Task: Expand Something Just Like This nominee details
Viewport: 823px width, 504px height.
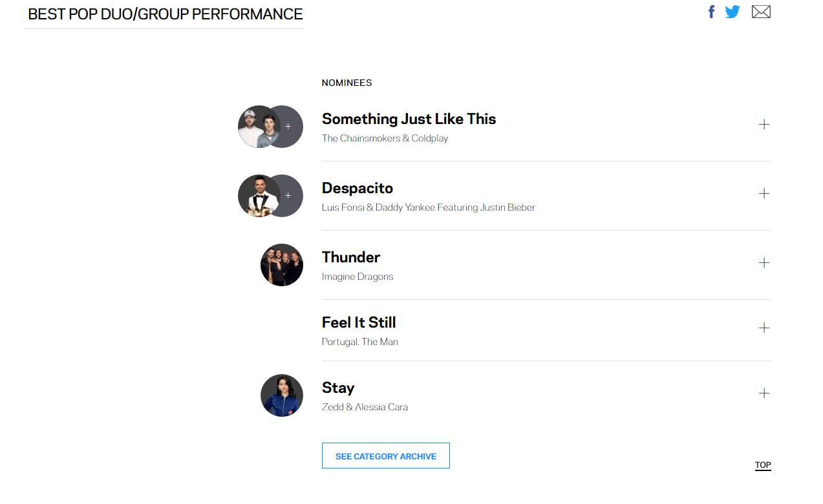Action: pyautogui.click(x=764, y=124)
